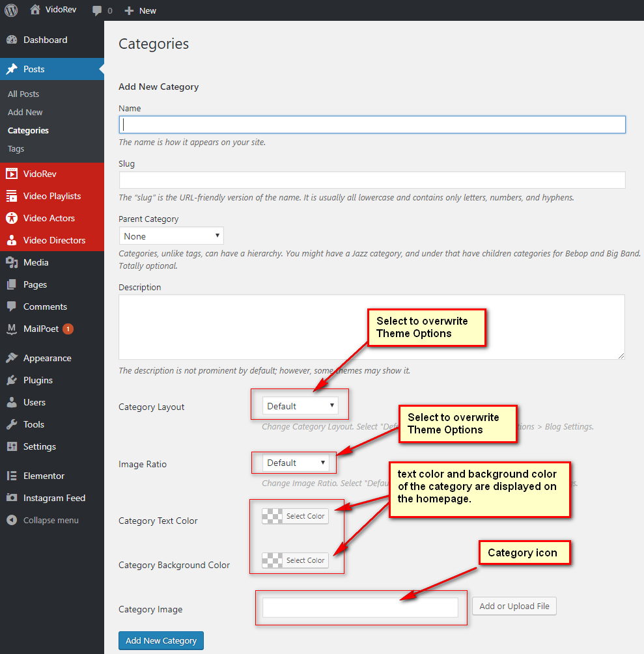The width and height of the screenshot is (644, 654).
Task: Expand the Parent Category dropdown
Action: [171, 236]
